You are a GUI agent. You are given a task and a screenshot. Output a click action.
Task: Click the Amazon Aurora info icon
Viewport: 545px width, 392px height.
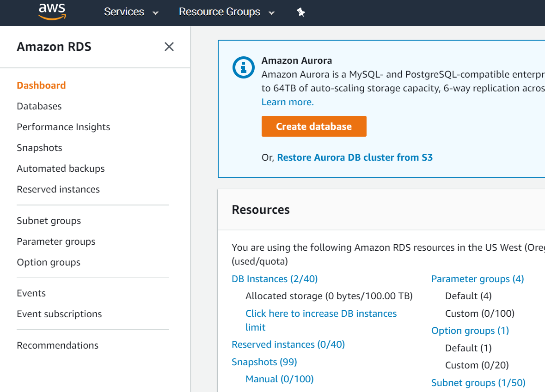(243, 68)
